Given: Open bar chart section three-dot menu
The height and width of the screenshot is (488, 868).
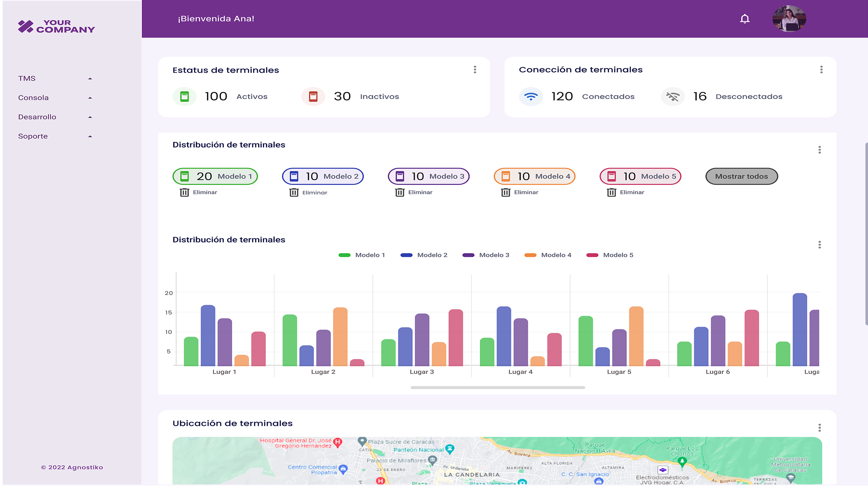Looking at the screenshot, I should [x=820, y=245].
